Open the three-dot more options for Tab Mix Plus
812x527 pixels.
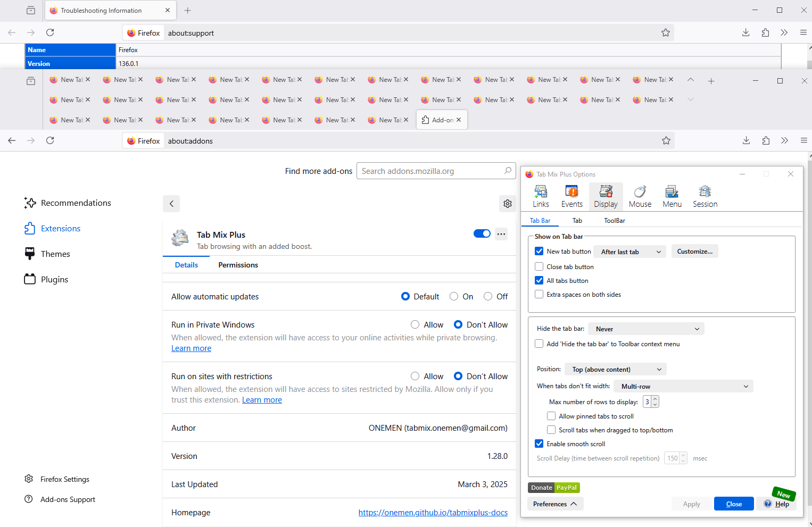(501, 234)
